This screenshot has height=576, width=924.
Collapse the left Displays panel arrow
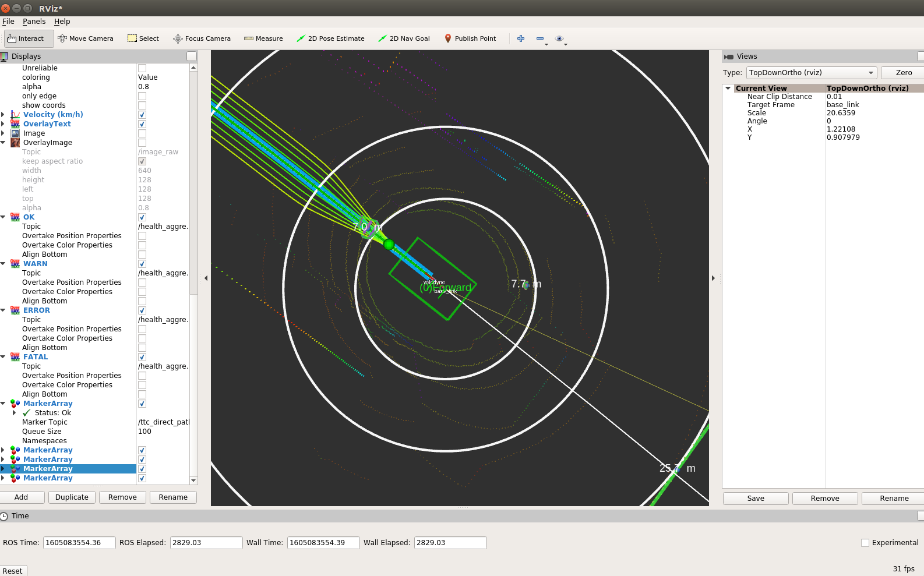point(206,278)
